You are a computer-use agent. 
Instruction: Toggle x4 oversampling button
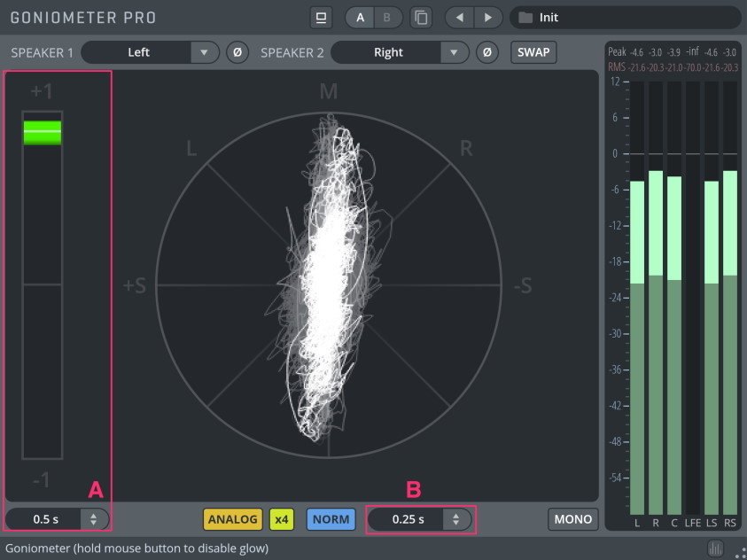[x=282, y=519]
